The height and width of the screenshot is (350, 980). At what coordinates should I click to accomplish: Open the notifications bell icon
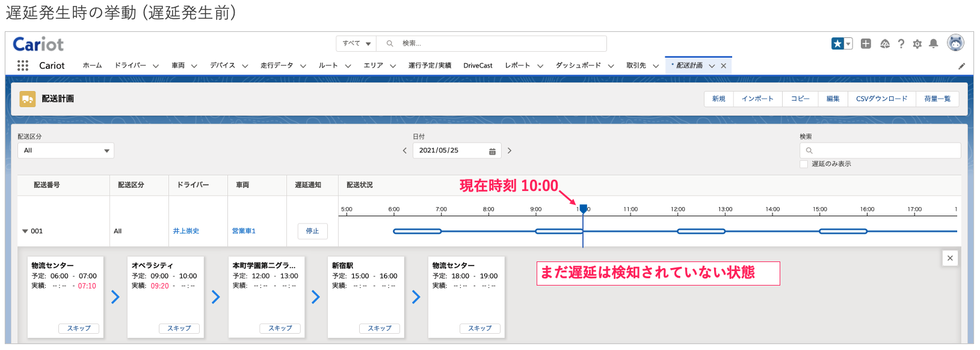click(x=933, y=43)
